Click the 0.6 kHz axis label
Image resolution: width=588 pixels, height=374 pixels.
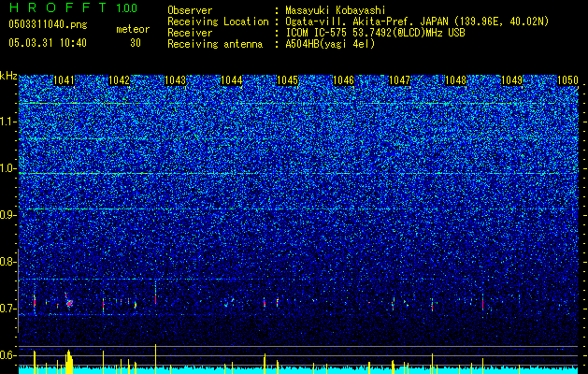click(7, 355)
